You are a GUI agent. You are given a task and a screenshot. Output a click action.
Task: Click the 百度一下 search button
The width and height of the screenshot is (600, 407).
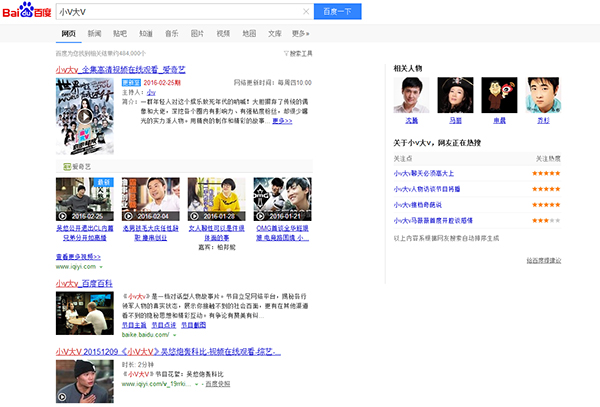click(x=338, y=11)
